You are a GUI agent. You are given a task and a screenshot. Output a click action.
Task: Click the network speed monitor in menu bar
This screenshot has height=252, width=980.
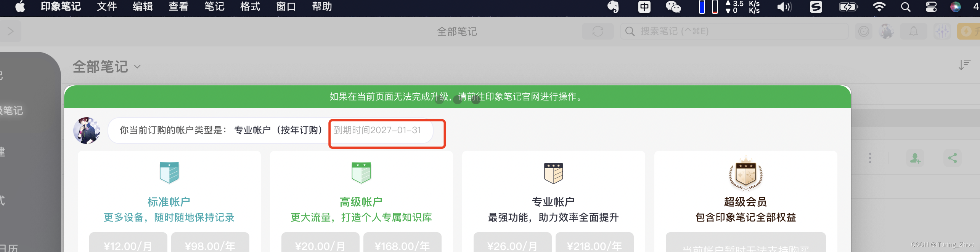click(742, 7)
